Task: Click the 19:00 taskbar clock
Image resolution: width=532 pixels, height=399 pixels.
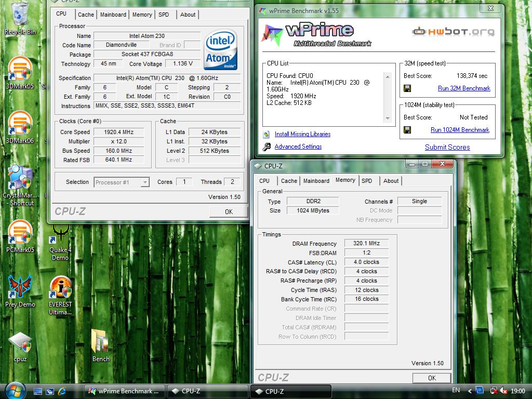Action: click(x=518, y=391)
